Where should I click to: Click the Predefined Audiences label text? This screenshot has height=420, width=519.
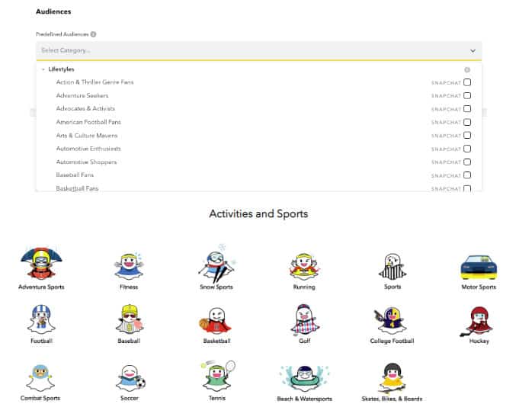click(x=62, y=34)
